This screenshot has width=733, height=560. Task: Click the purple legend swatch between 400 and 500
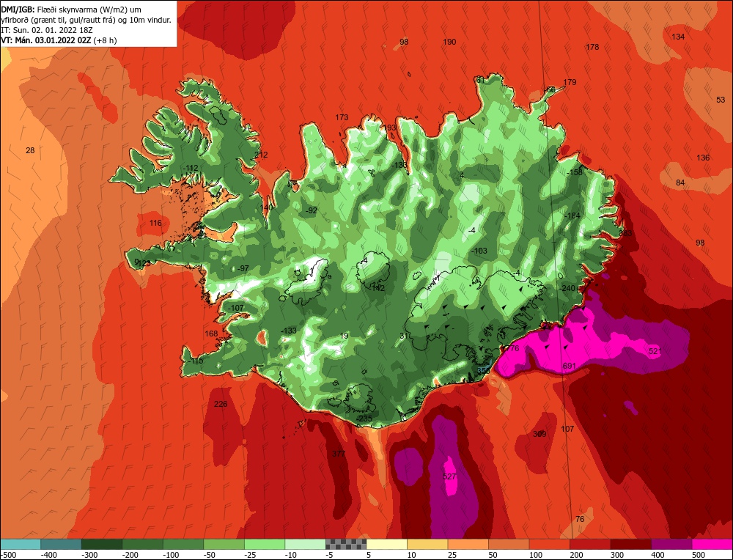(x=671, y=544)
